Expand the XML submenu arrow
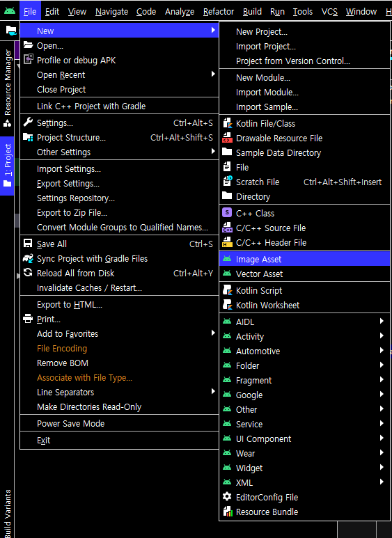This screenshot has width=392, height=538. (382, 482)
